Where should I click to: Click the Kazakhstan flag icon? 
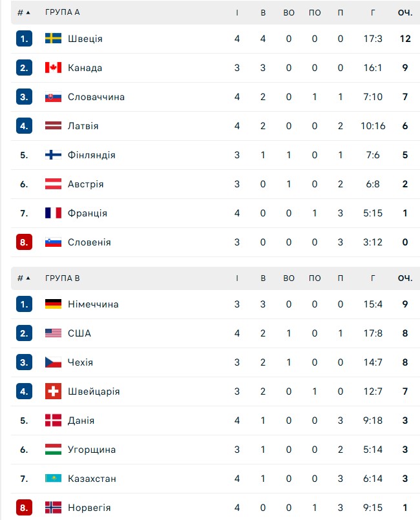point(53,479)
